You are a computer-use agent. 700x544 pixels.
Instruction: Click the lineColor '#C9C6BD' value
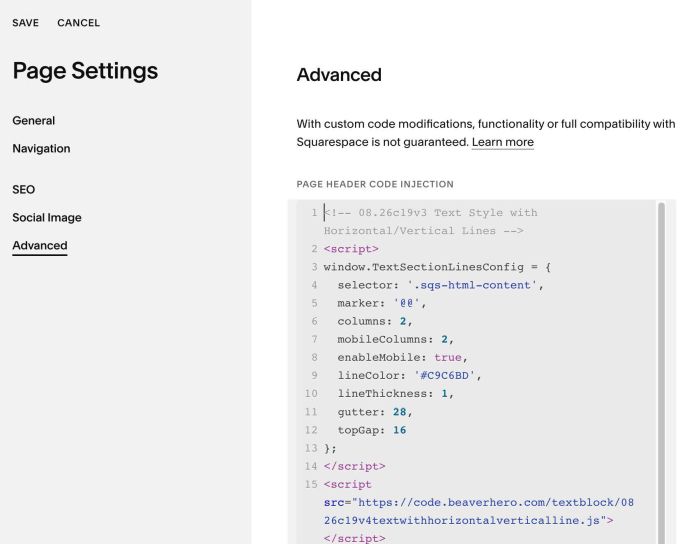[445, 376]
